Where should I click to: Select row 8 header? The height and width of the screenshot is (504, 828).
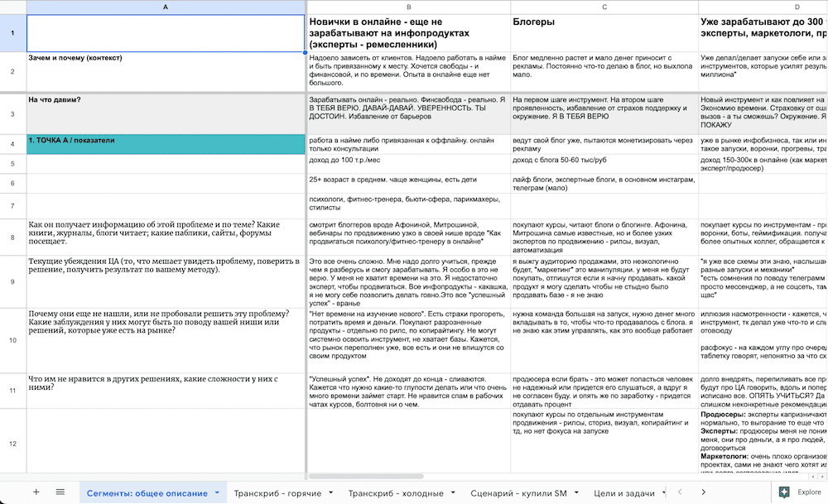click(x=12, y=238)
